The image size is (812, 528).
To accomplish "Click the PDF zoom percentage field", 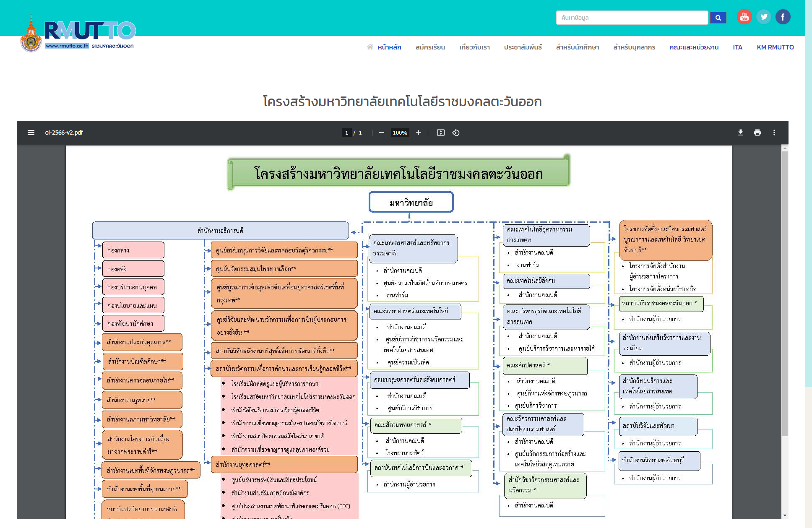I will pyautogui.click(x=400, y=133).
